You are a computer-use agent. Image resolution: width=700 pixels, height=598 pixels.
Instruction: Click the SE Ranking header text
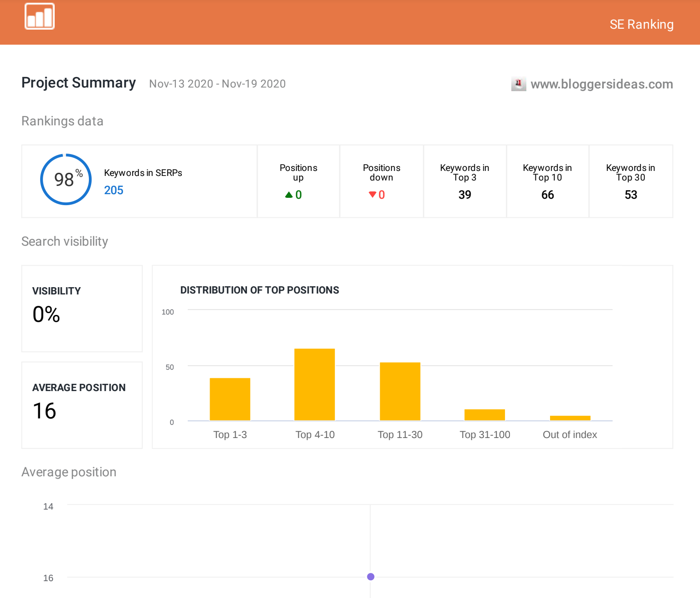tap(641, 24)
